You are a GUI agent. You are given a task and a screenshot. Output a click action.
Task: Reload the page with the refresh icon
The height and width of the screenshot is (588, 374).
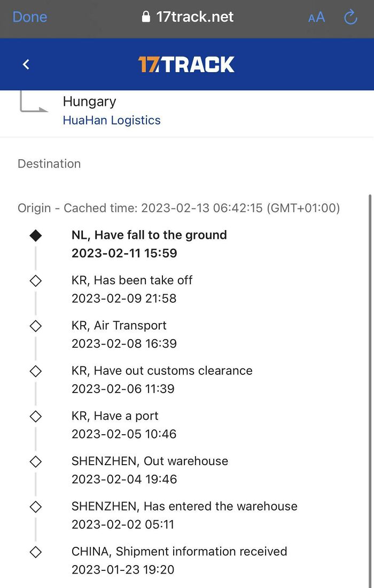350,18
